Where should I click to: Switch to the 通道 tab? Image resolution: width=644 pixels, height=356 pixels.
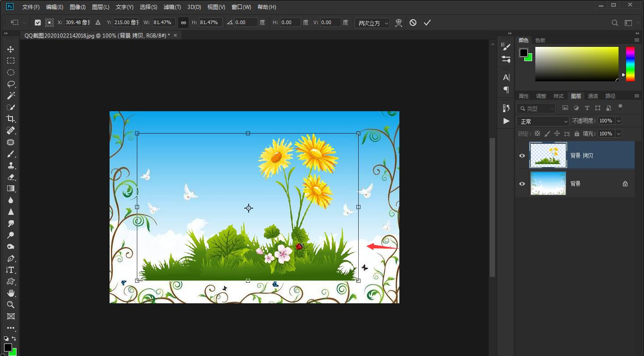point(593,96)
